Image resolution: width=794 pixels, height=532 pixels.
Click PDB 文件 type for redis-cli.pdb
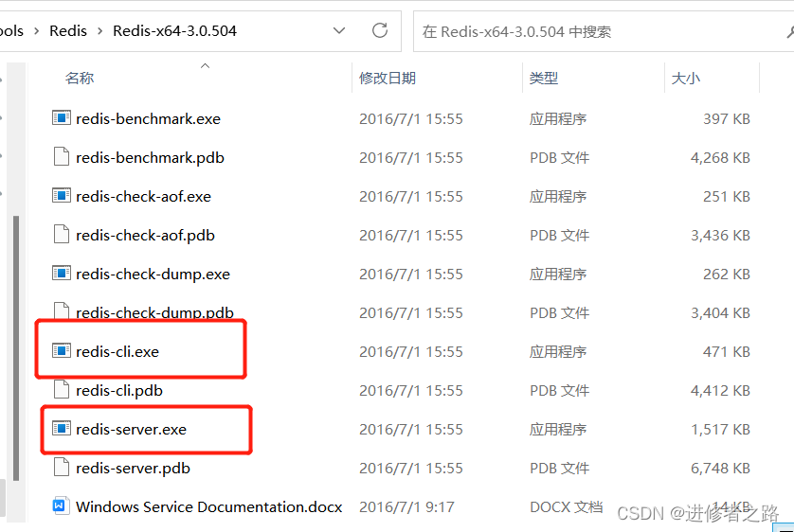tap(560, 390)
